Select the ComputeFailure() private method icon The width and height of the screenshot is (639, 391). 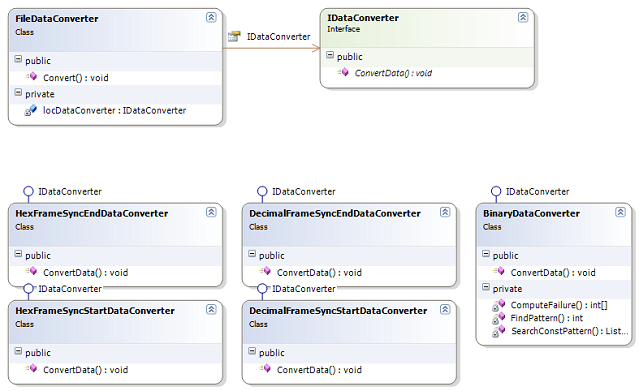(x=498, y=305)
